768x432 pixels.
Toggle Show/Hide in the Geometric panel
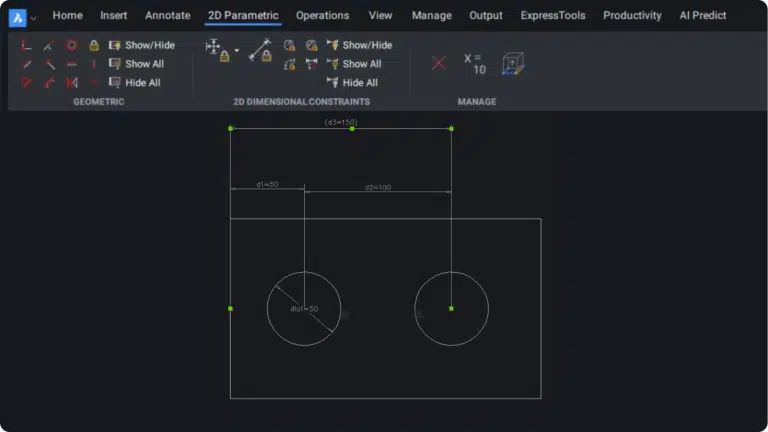pyautogui.click(x=141, y=46)
